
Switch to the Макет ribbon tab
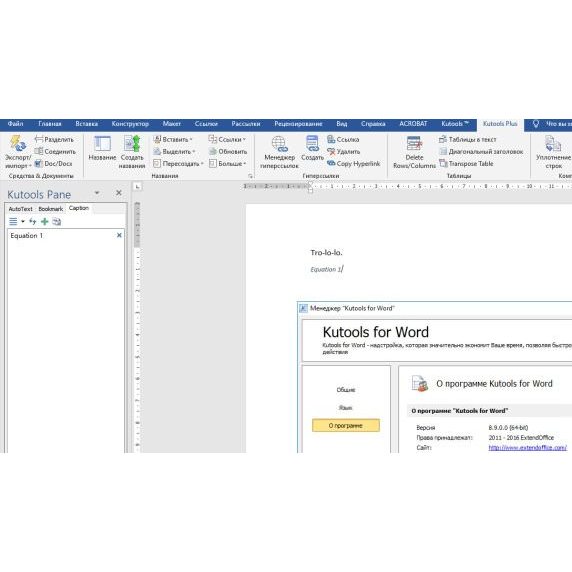(171, 124)
